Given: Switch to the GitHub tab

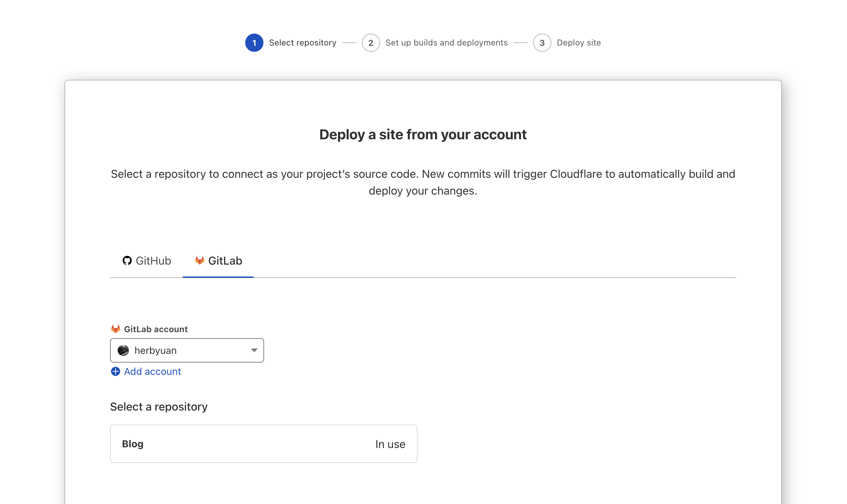Looking at the screenshot, I should click(x=147, y=261).
